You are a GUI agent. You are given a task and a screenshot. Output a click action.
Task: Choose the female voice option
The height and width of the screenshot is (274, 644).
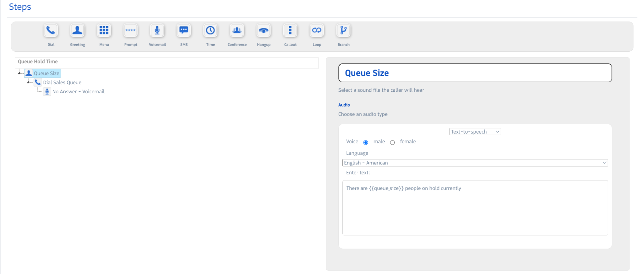click(x=392, y=142)
